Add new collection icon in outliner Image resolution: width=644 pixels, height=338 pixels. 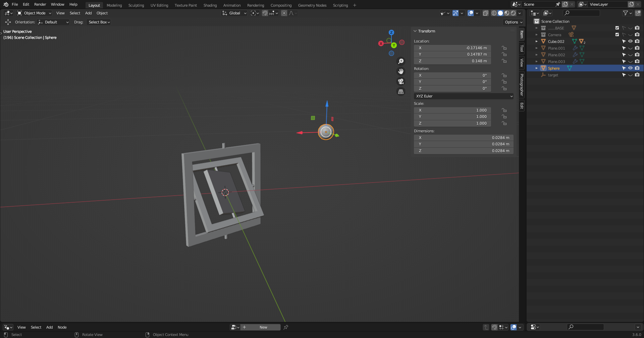point(638,13)
